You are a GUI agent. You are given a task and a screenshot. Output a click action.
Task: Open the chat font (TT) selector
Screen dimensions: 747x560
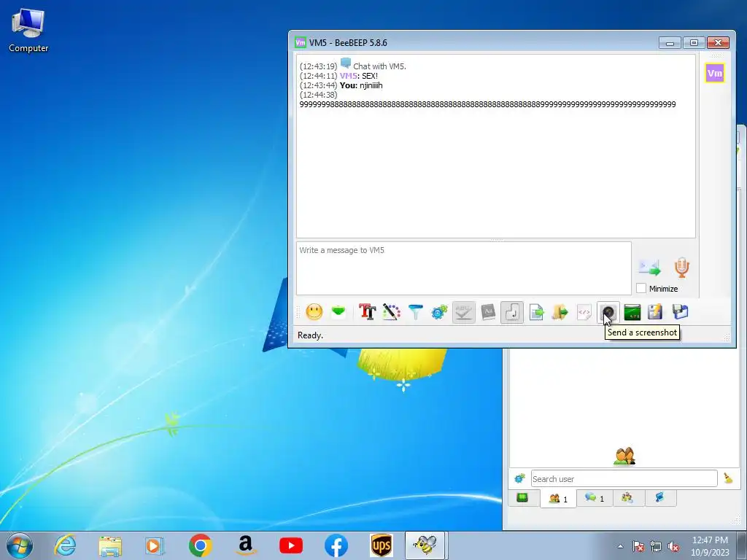point(368,312)
